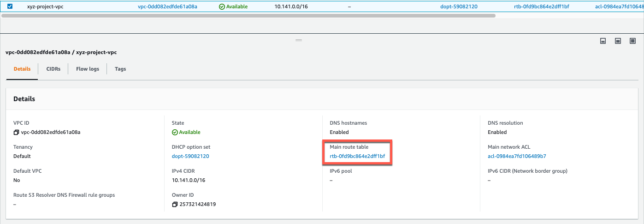The height and width of the screenshot is (224, 644).
Task: Click the horizontal table scrollbar
Action: (249, 15)
